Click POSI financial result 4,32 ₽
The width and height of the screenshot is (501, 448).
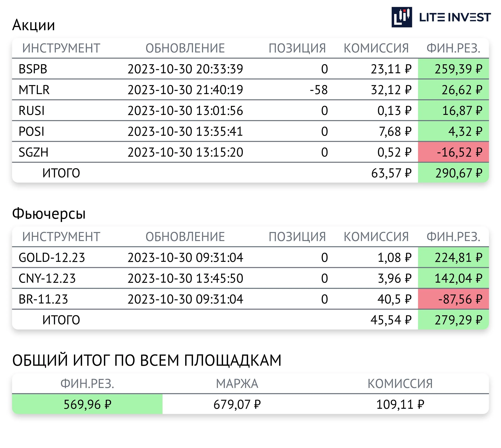pyautogui.click(x=465, y=132)
